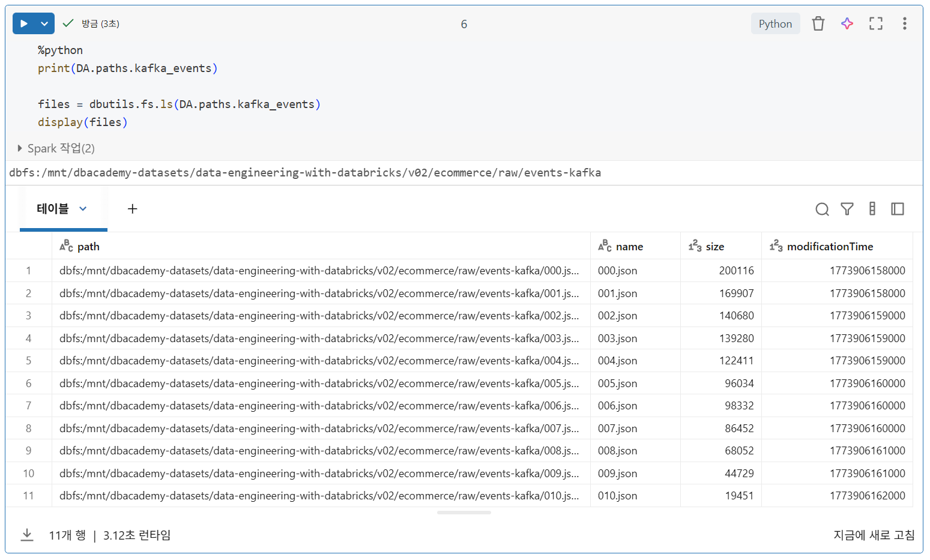Open the cell kebab options menu

904,23
